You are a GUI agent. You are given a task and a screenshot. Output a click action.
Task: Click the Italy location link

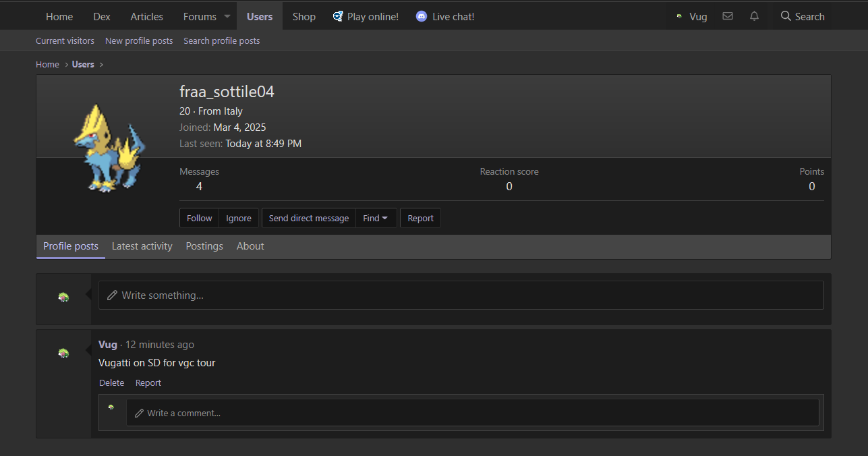pyautogui.click(x=233, y=111)
